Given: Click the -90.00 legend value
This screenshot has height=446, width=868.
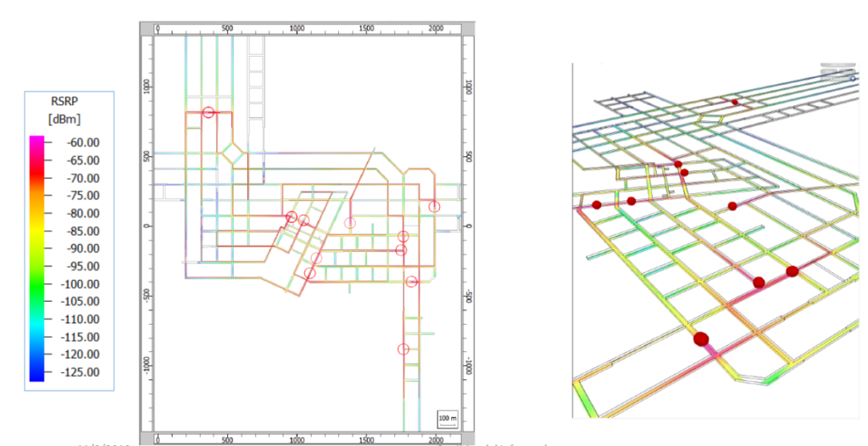Looking at the screenshot, I should tap(81, 248).
